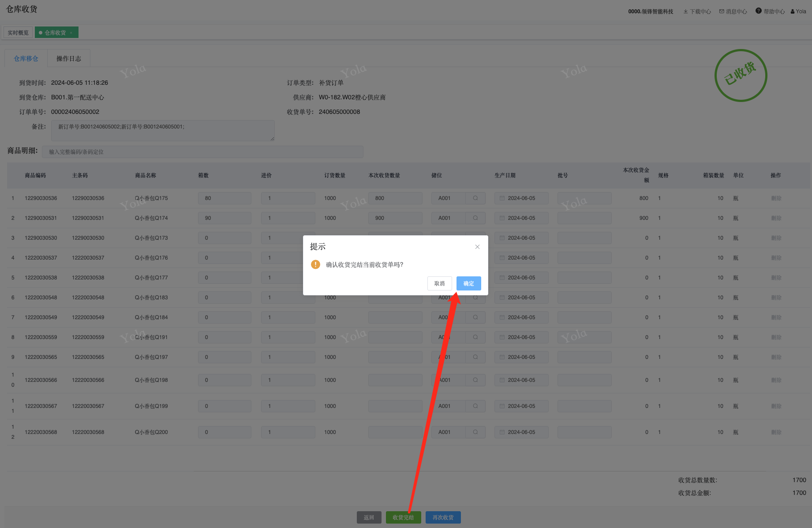Screen dimensions: 812x528
Task: Open the 下载中心 download icon
Action: coord(686,11)
